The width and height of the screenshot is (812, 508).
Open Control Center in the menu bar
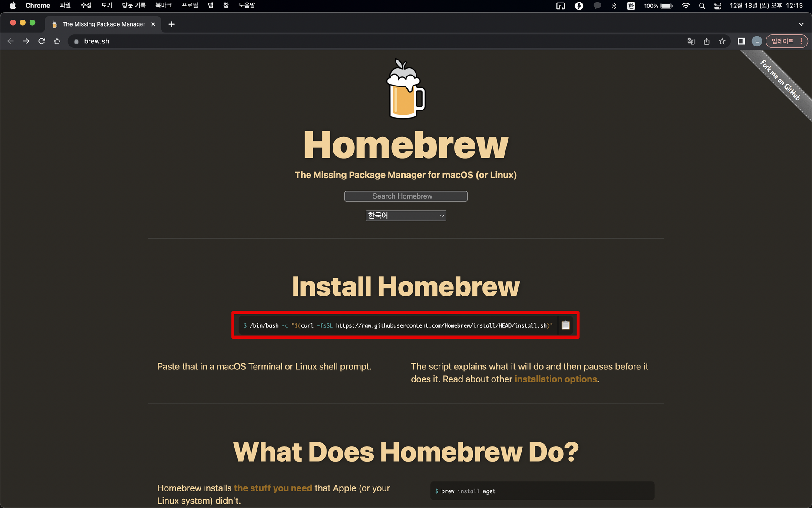click(717, 6)
